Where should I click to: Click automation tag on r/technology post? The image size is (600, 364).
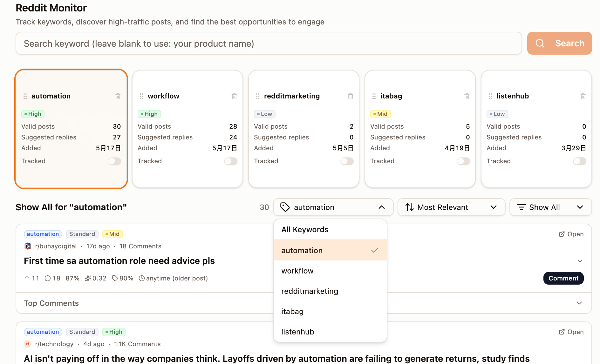pos(43,332)
